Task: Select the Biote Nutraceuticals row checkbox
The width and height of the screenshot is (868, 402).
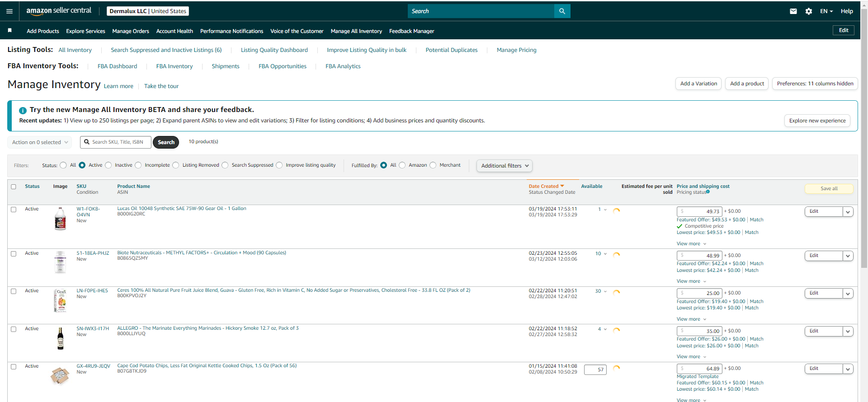Action: click(14, 254)
